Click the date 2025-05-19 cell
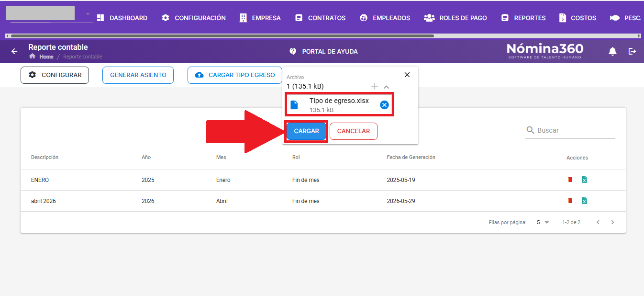This screenshot has height=296, width=644. coord(401,180)
